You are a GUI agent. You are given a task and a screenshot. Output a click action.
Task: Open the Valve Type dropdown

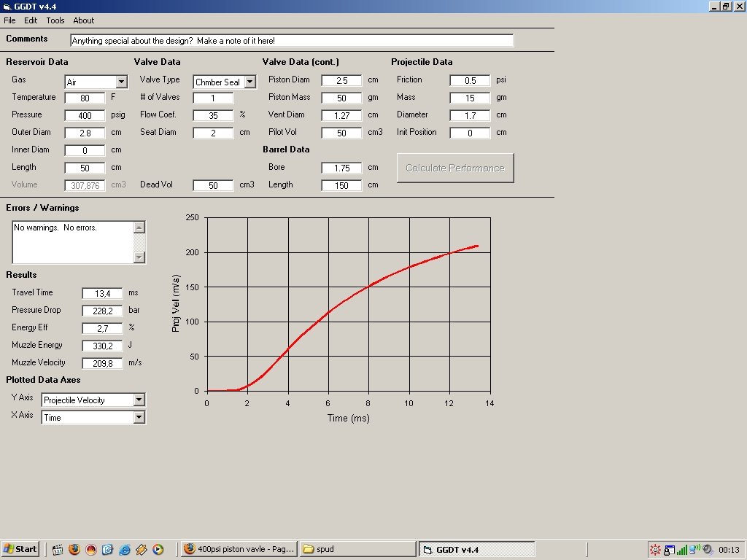point(249,82)
